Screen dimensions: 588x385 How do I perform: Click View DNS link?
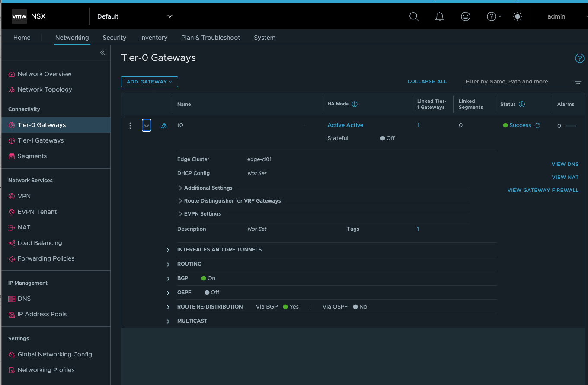565,164
